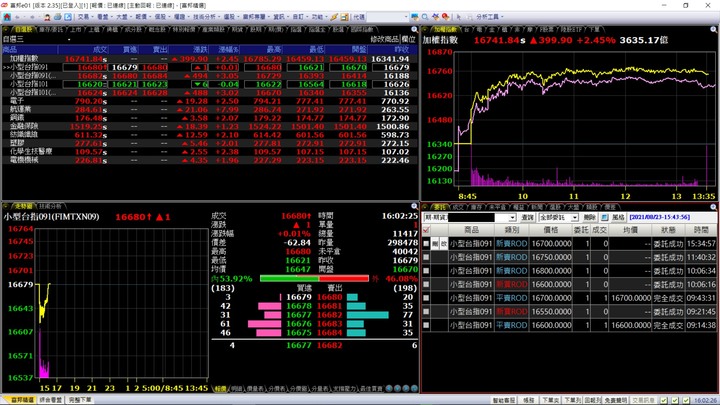Click the 改 modify box on 16700 order
The height and width of the screenshot is (405, 720).
pyautogui.click(x=444, y=244)
